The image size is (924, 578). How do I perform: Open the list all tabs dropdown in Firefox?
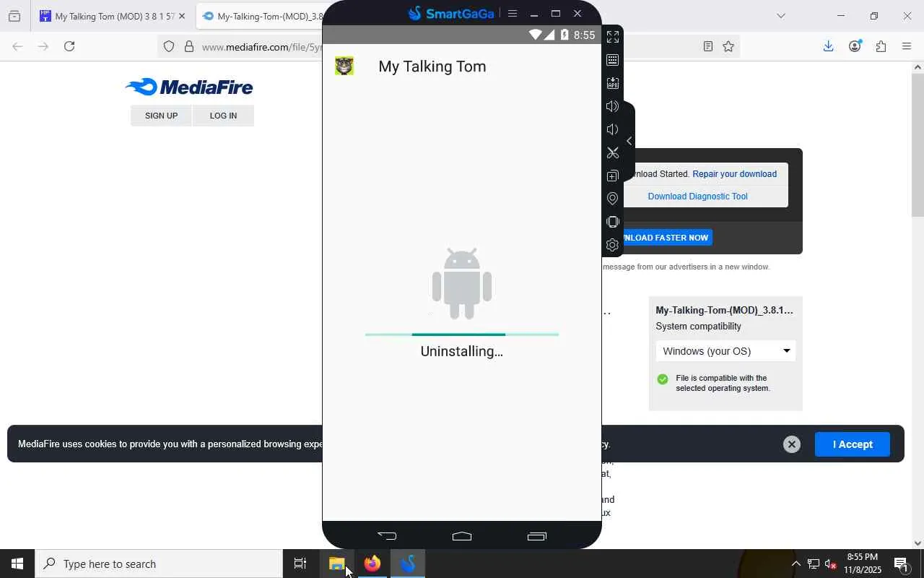coord(781,16)
